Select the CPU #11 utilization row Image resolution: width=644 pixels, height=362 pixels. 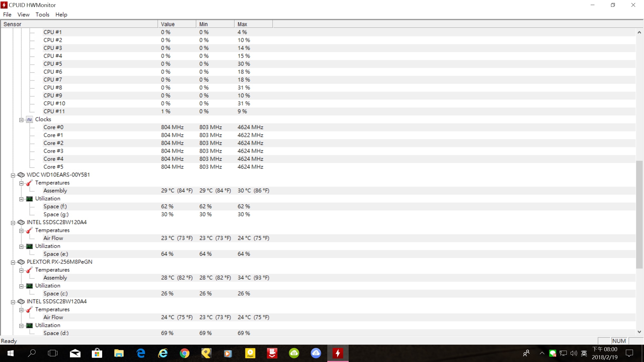(x=339, y=111)
